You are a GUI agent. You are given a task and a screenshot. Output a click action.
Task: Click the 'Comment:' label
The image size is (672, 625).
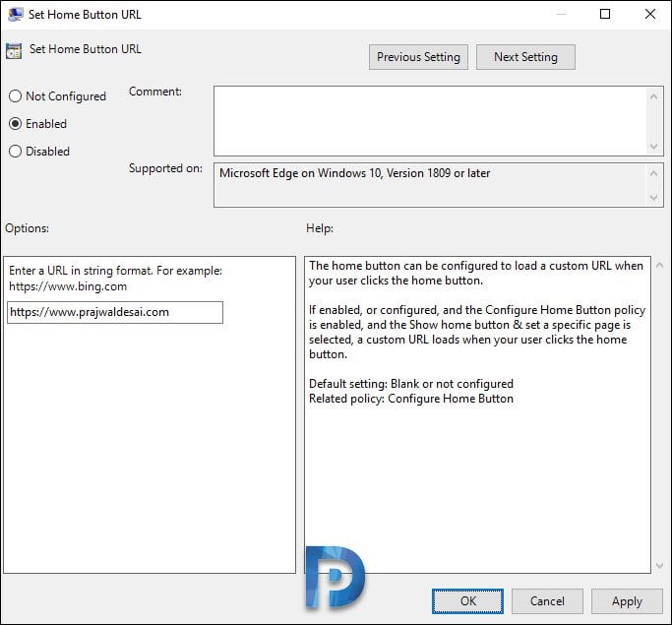tap(155, 92)
